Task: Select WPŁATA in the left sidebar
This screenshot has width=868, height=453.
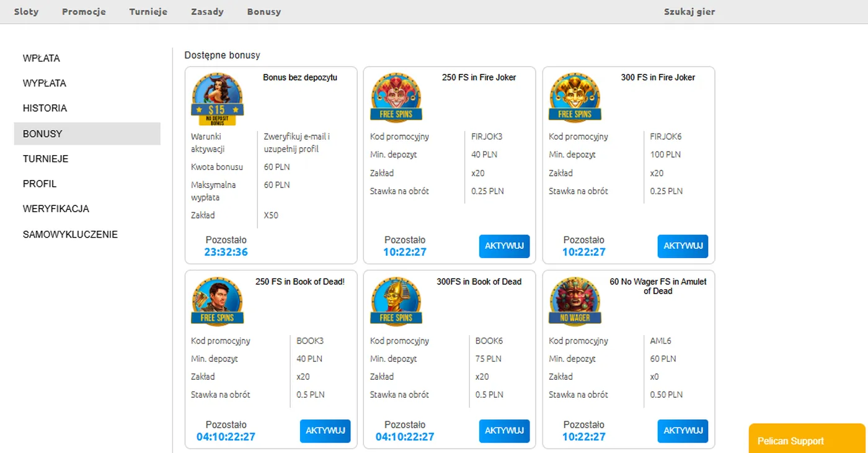Action: [42, 58]
